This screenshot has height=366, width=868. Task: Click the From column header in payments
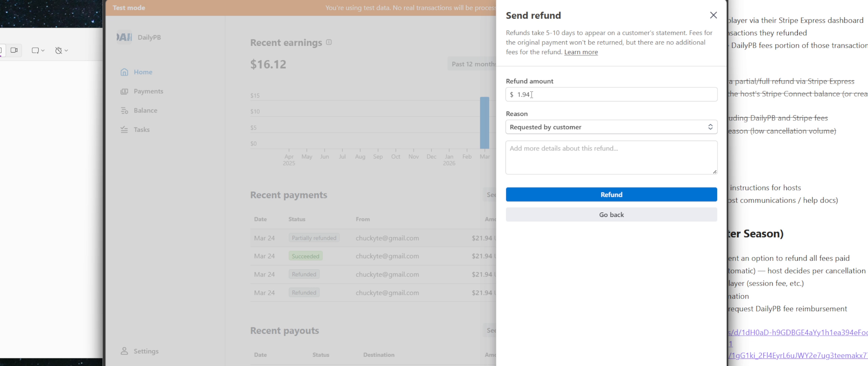point(363,219)
